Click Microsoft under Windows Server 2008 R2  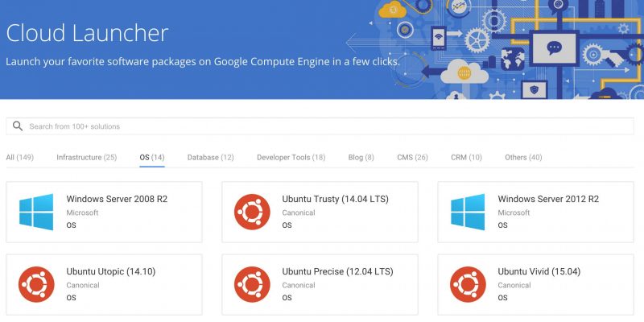coord(82,213)
